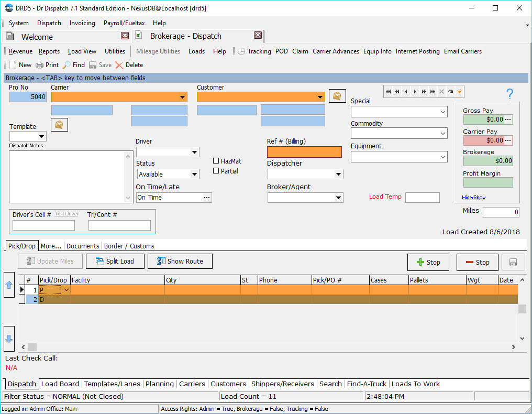Open the Dispatcher dropdown
532x414 pixels.
tap(338, 174)
